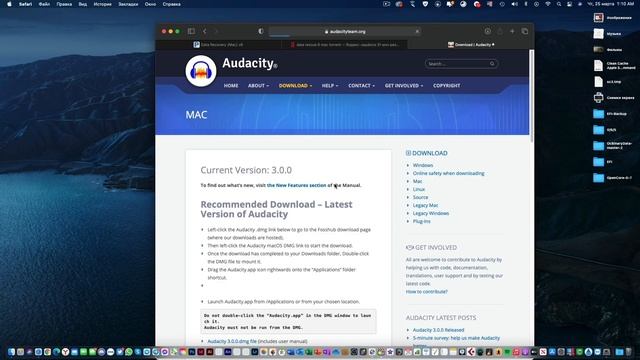640x360 pixels.
Task: Click Safari share icon
Action: tap(500, 31)
